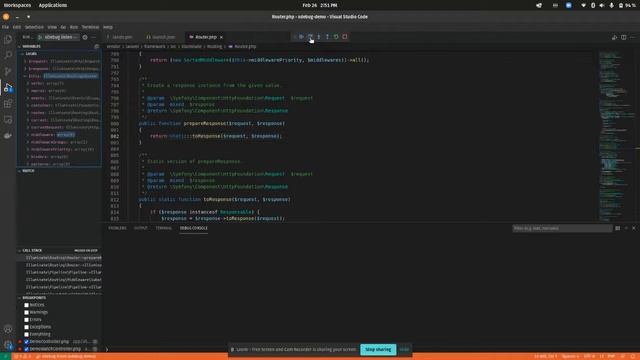Open more actions in debug sidebar header
The width and height of the screenshot is (640, 360).
coord(94,37)
